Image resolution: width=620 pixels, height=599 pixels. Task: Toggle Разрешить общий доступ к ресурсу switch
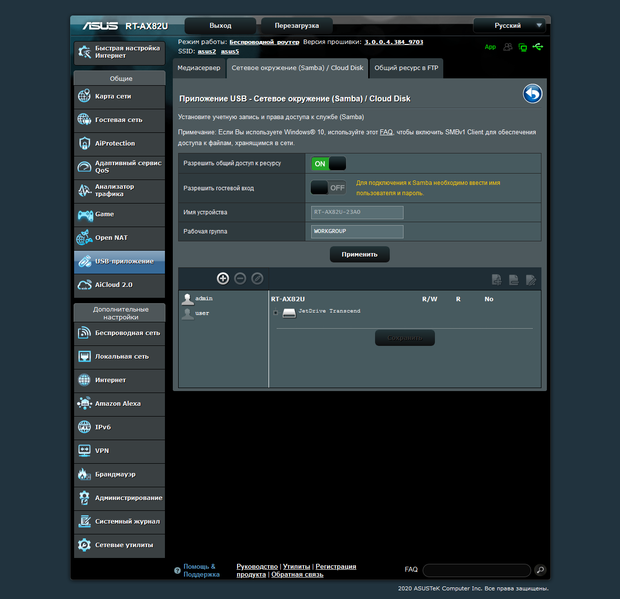coord(329,164)
